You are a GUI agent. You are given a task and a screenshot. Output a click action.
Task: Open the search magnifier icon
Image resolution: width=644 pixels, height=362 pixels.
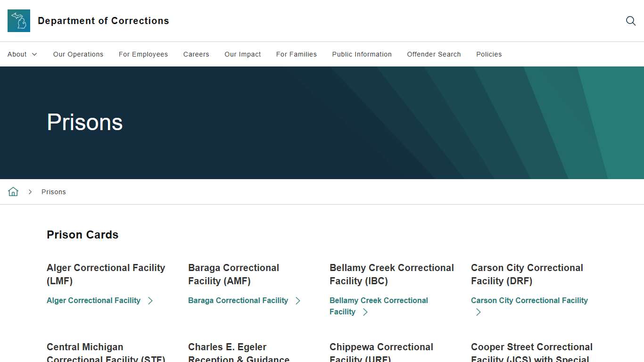(630, 21)
